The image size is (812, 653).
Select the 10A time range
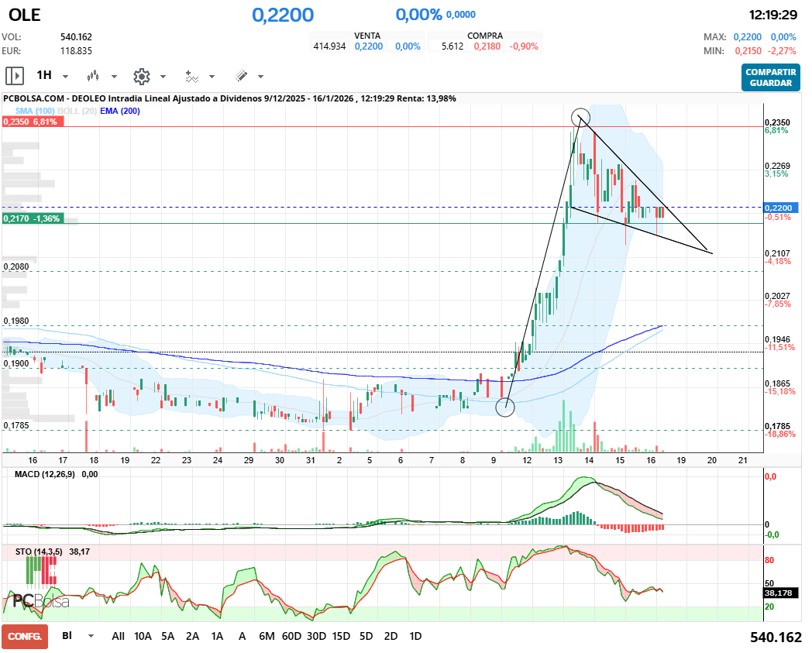click(x=143, y=636)
